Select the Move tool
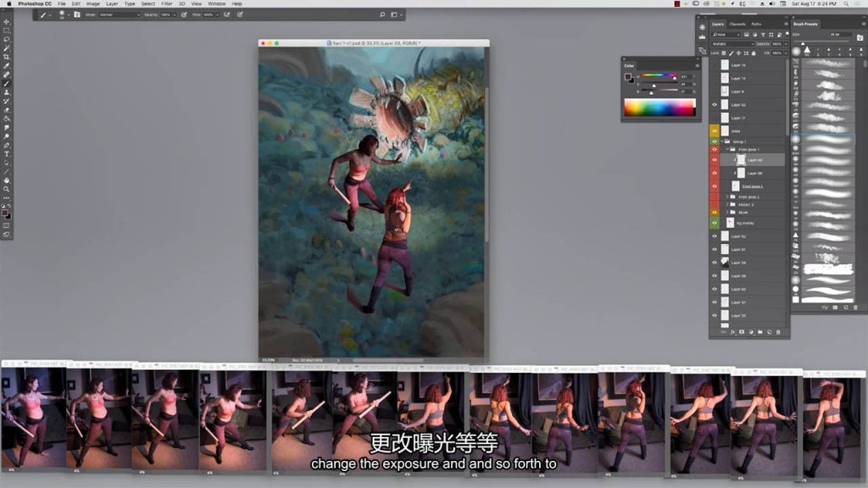Viewport: 868px width, 488px height. point(7,21)
